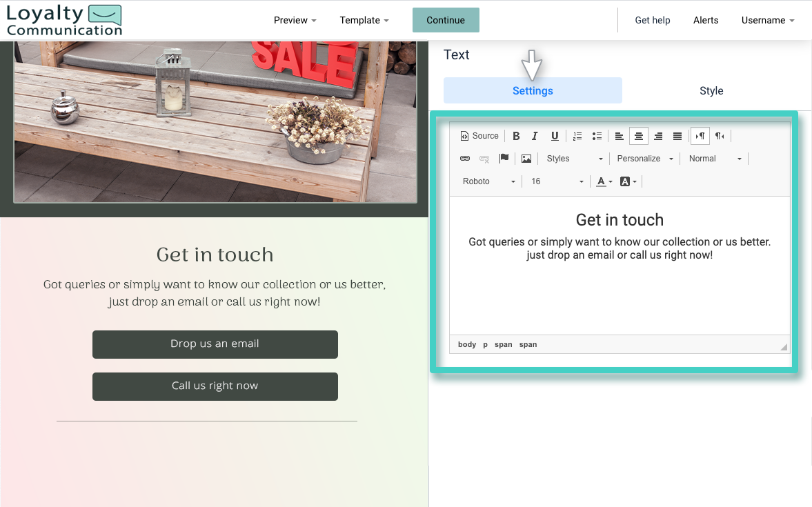Screen dimensions: 812x507
Task: Grab the editor resize handle
Action: click(x=784, y=347)
